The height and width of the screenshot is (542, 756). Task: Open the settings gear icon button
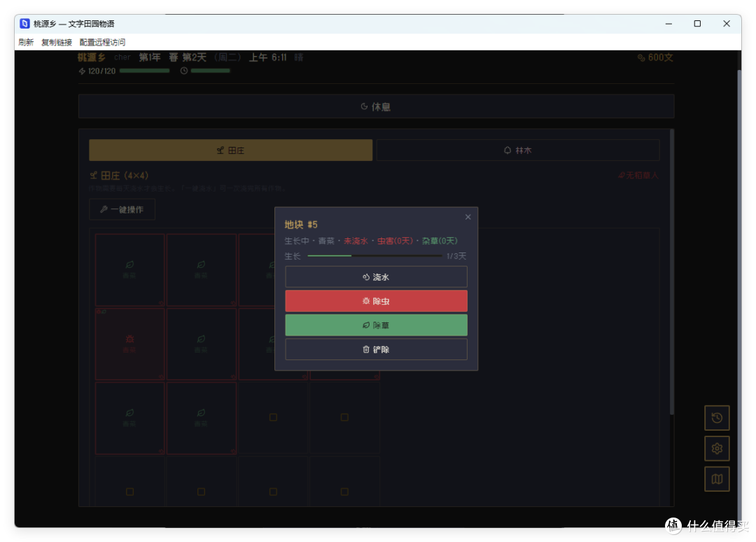pos(717,448)
